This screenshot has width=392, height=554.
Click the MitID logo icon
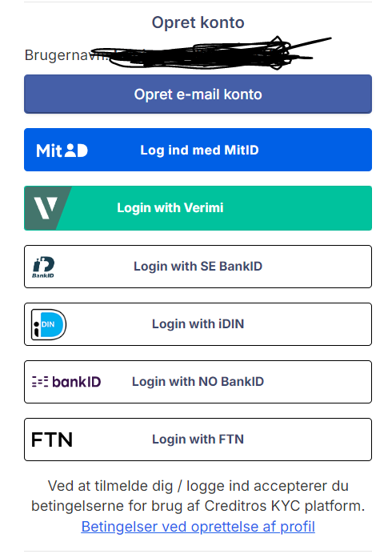pos(62,151)
